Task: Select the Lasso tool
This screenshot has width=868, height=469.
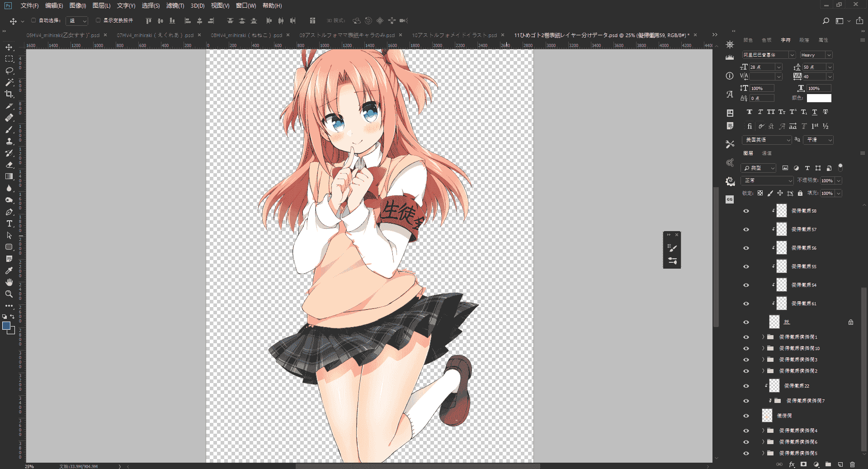Action: [x=9, y=71]
